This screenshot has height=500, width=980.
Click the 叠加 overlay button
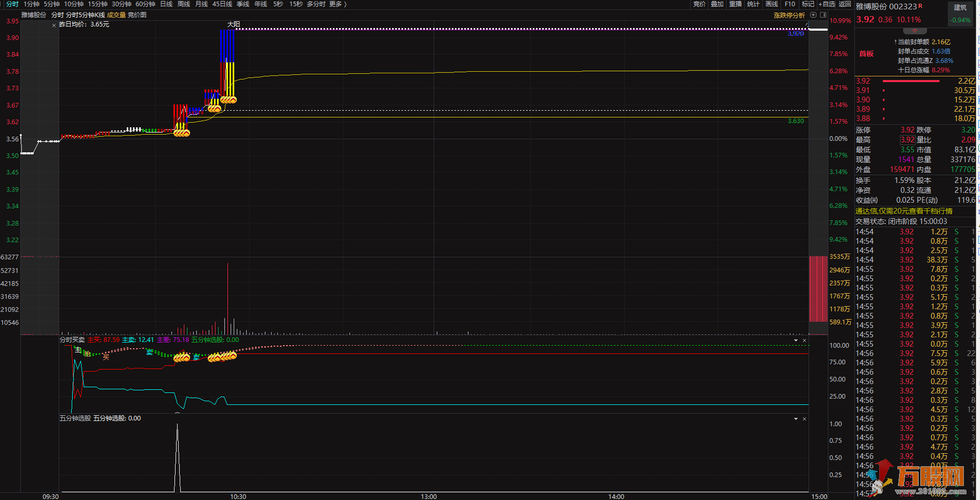[717, 4]
